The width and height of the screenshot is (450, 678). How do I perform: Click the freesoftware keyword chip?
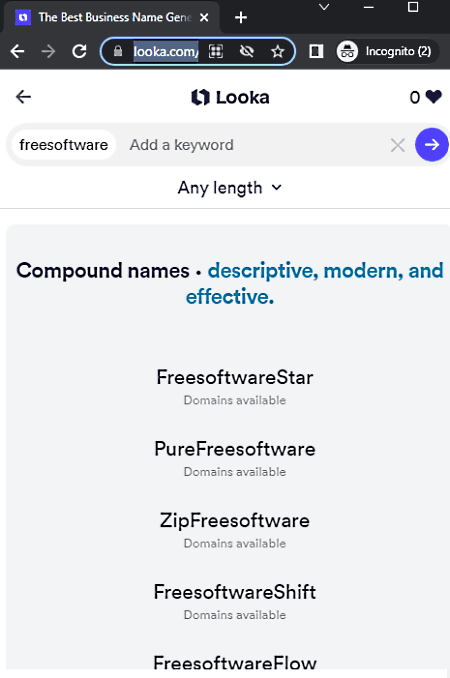click(x=64, y=145)
